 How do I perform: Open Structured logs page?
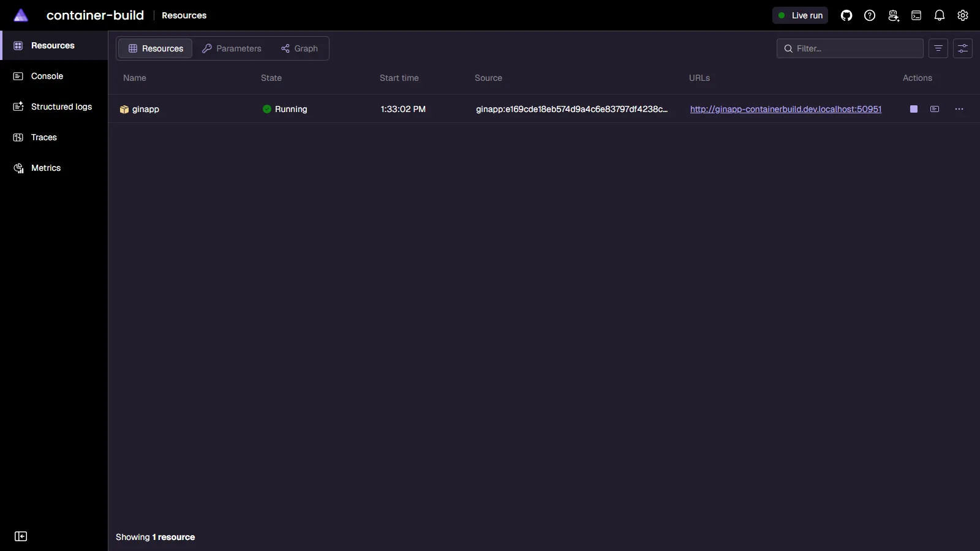click(x=54, y=107)
